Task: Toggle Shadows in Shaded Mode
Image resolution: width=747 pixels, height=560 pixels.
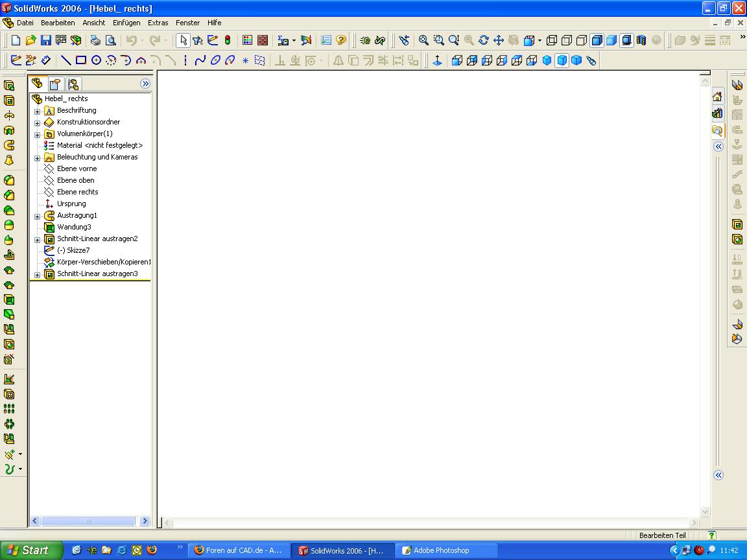Action: (x=626, y=40)
